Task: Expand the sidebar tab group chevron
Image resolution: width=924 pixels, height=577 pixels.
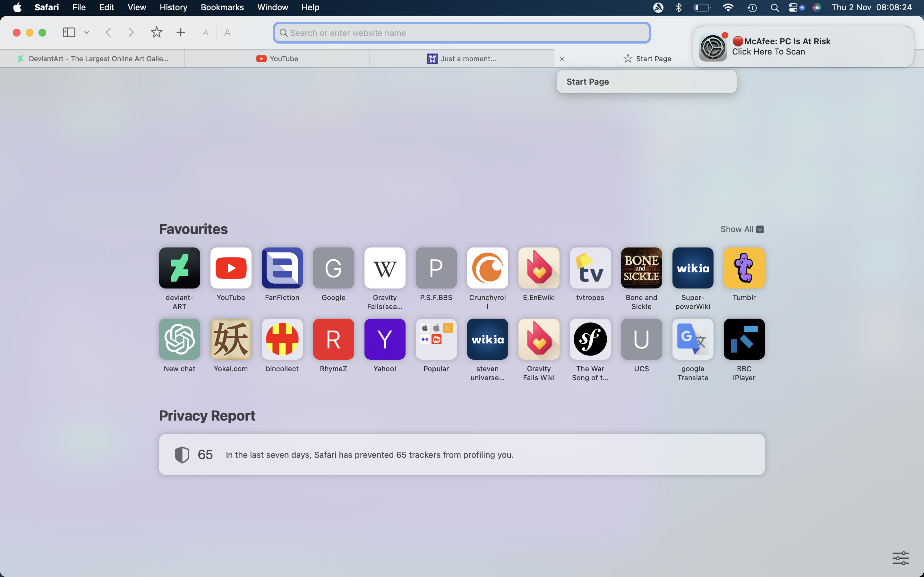Action: click(x=87, y=32)
